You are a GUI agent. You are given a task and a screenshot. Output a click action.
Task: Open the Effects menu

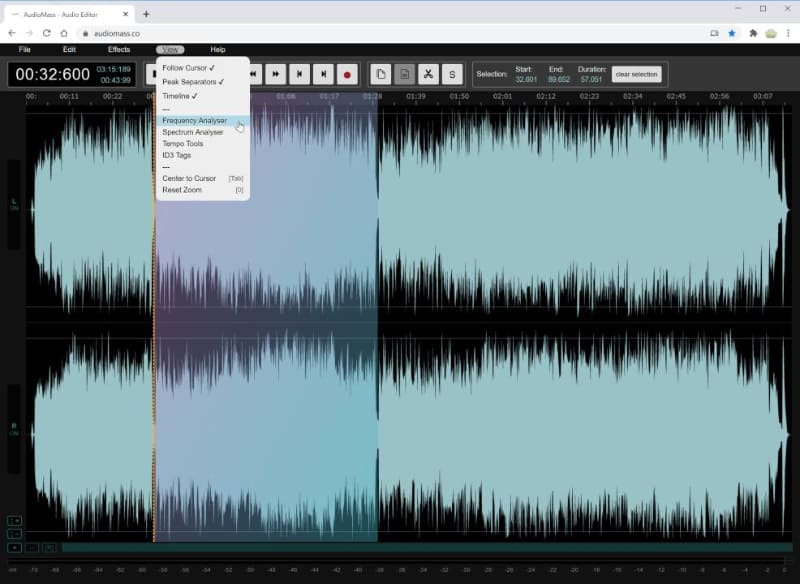(x=119, y=49)
